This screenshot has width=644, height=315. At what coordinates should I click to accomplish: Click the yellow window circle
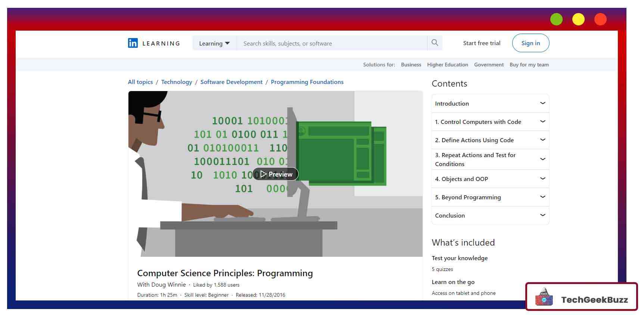coord(578,19)
